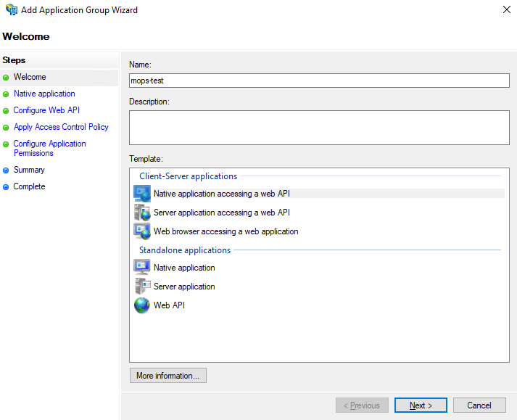
Task: Click the Web browser accessing web application icon
Action: (141, 231)
